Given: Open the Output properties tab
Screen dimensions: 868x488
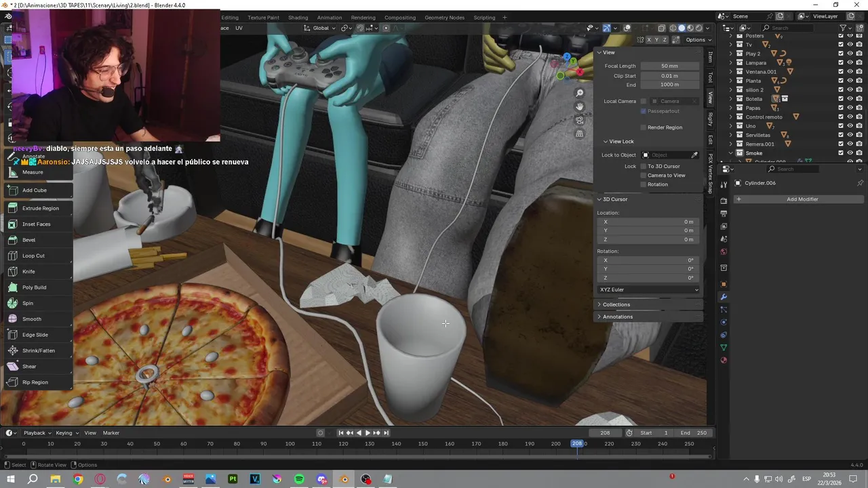Looking at the screenshot, I should [x=724, y=213].
